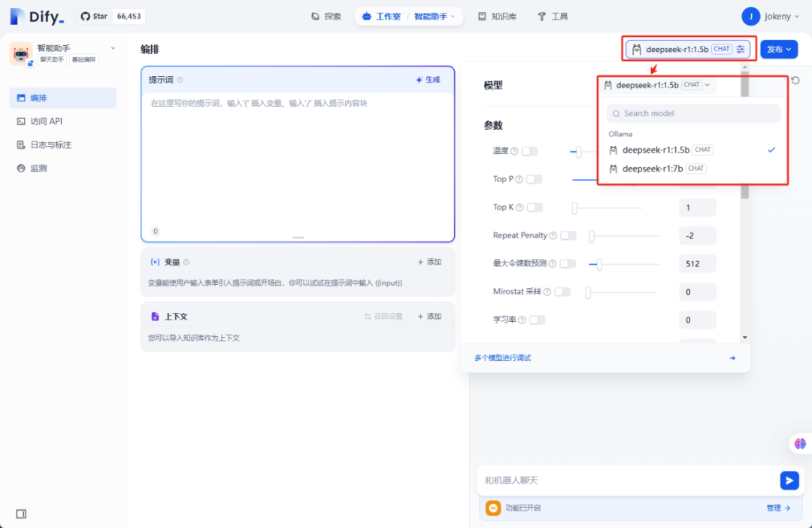812x528 pixels.
Task: Click the Top P help icon
Action: tap(519, 179)
